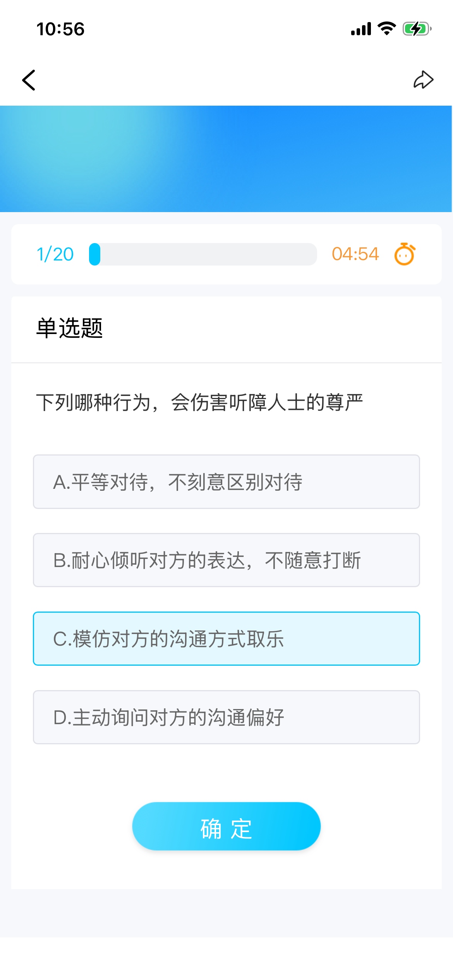
Task: Click the orange stopwatch timer icon
Action: click(x=405, y=254)
